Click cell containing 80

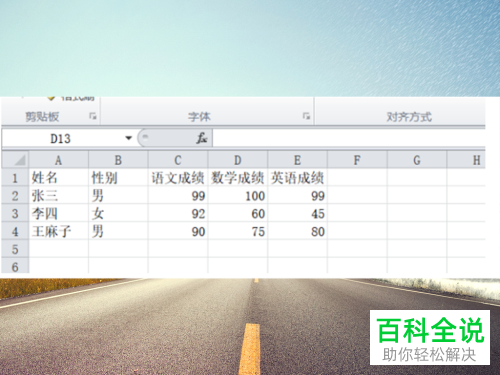click(297, 231)
